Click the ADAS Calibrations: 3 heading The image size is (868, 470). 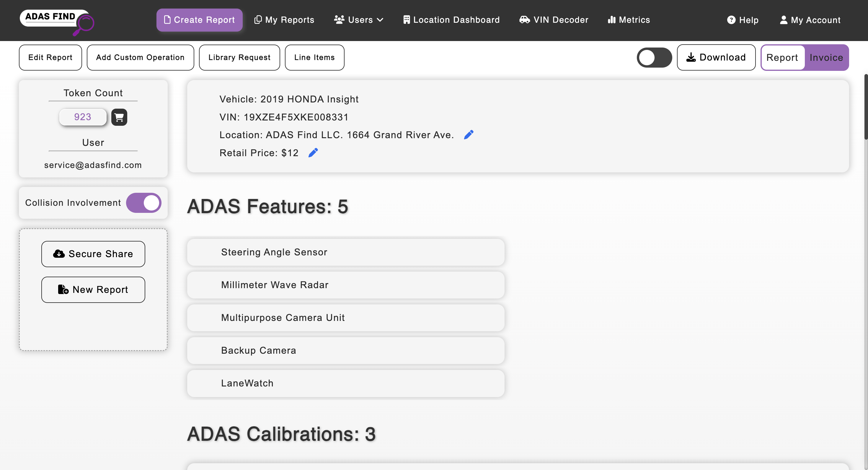click(x=281, y=434)
